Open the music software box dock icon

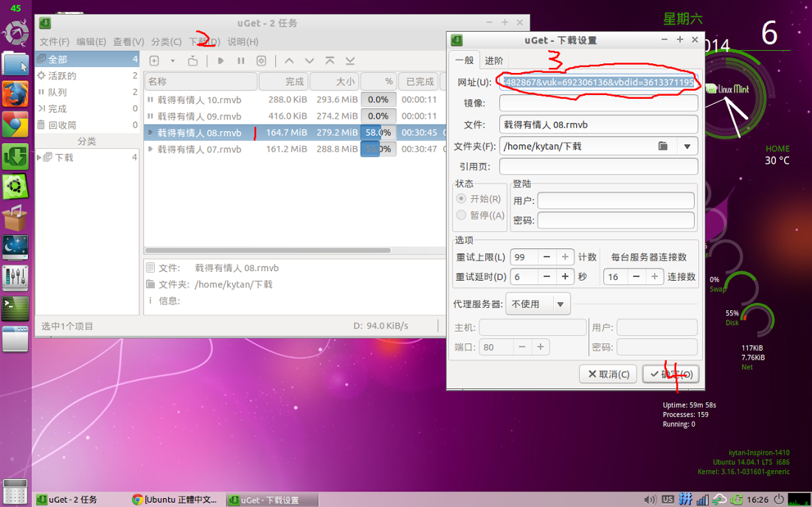pyautogui.click(x=15, y=217)
